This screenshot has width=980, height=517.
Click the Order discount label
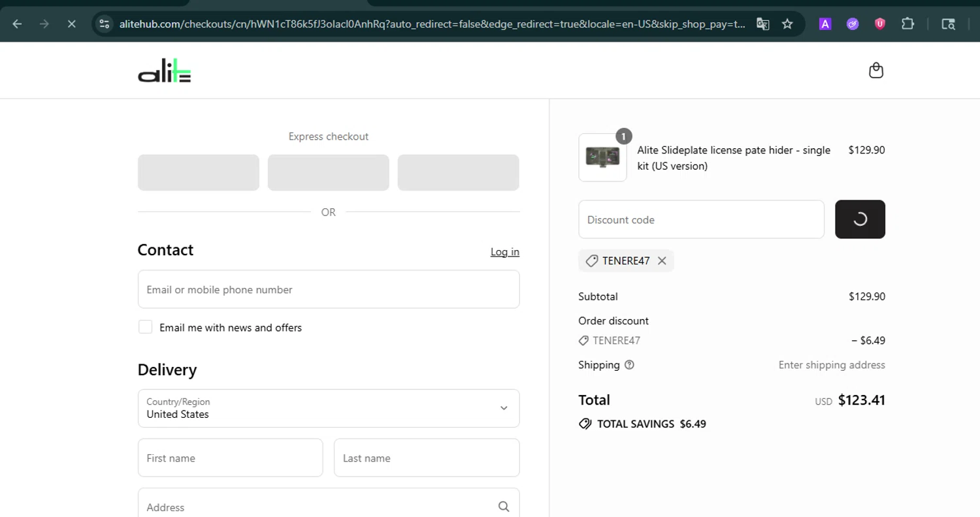point(613,321)
